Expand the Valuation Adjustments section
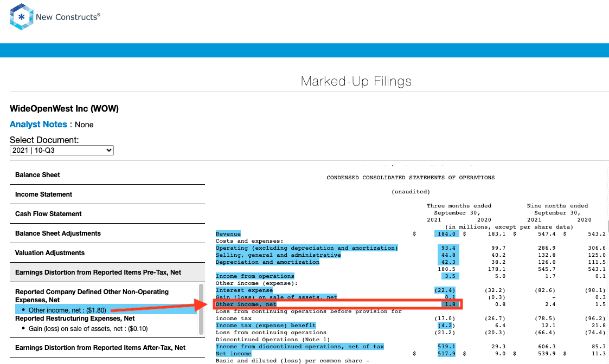 tap(107, 252)
